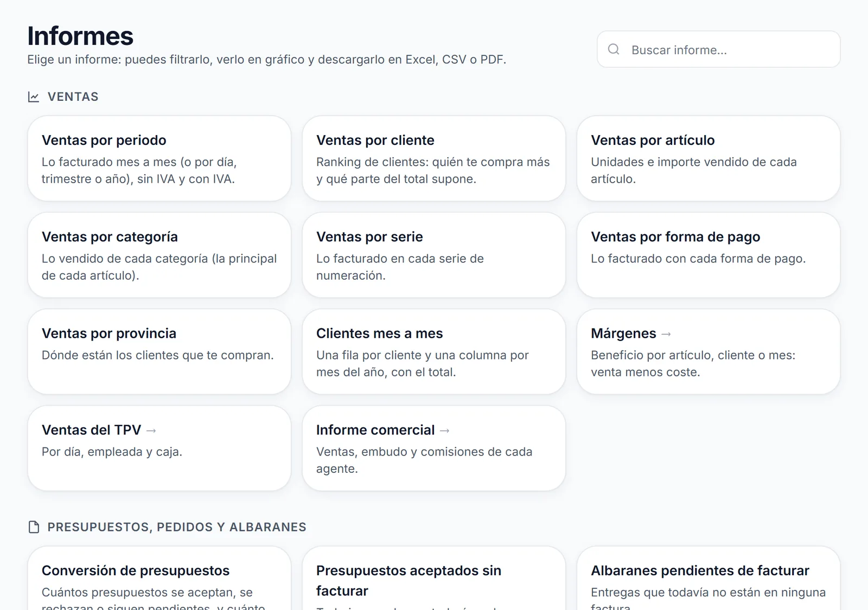This screenshot has height=610, width=868.
Task: Click the magnifier icon in search box
Action: pyautogui.click(x=614, y=49)
